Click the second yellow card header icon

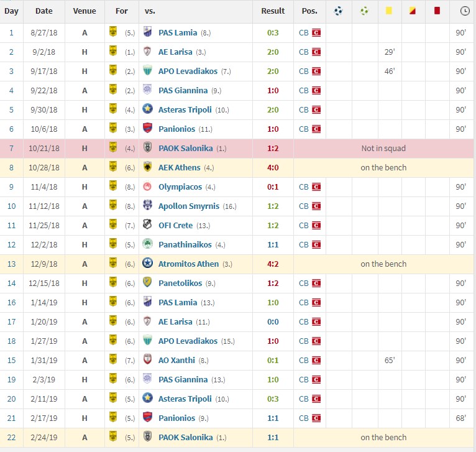(x=412, y=11)
